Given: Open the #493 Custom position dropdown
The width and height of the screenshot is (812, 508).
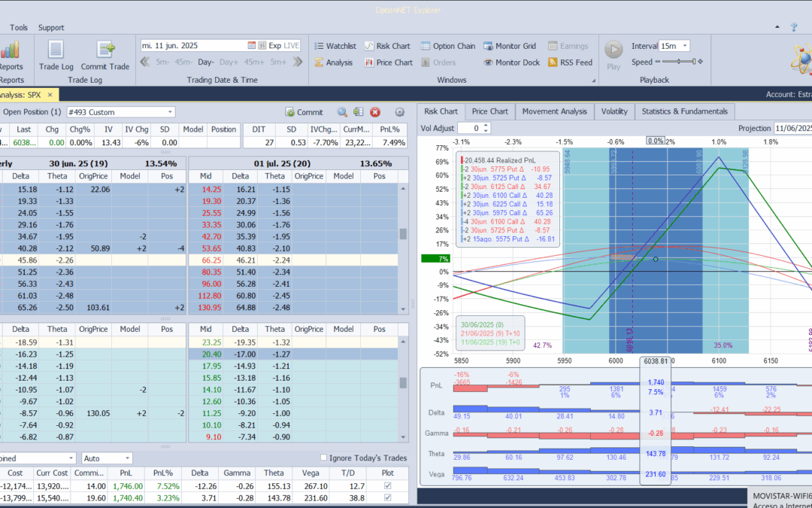Looking at the screenshot, I should (170, 112).
